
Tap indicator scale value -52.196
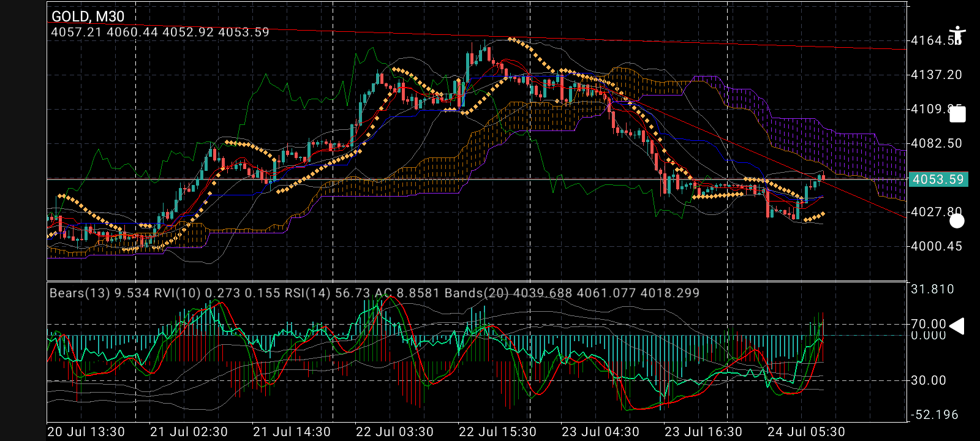[x=935, y=415]
